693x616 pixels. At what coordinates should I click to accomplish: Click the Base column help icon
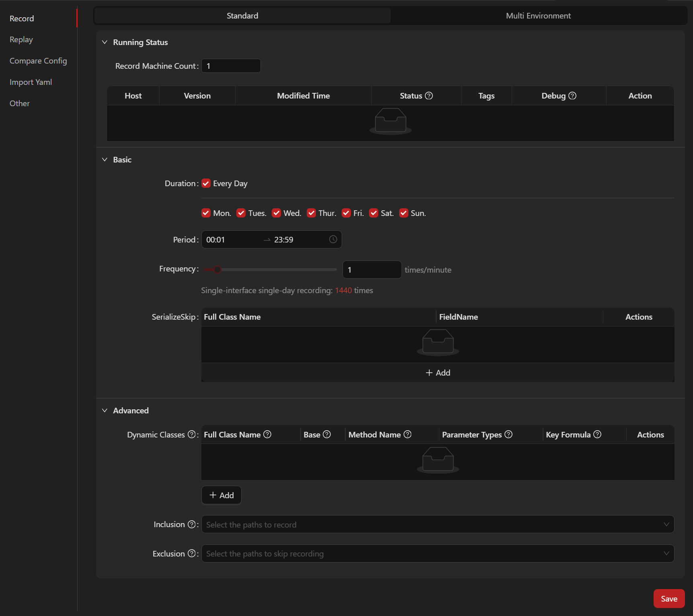tap(327, 434)
